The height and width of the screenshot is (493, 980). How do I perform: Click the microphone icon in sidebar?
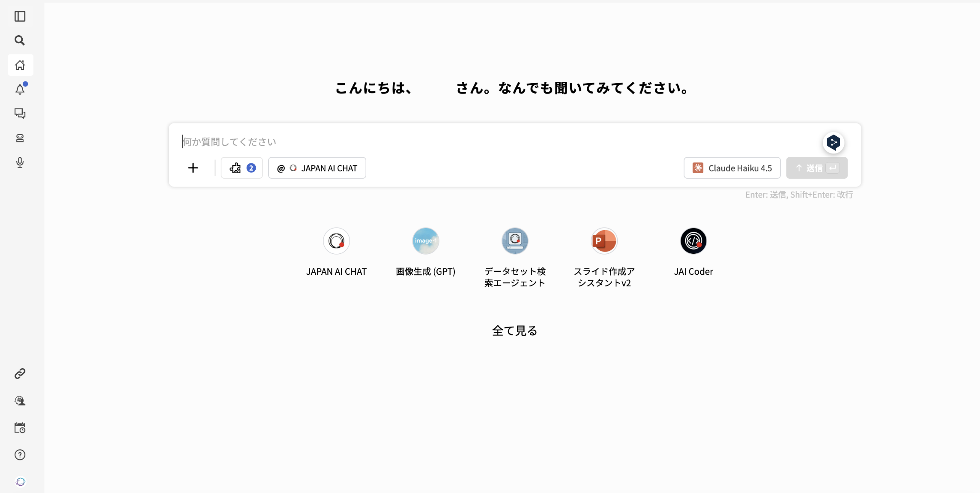tap(20, 162)
